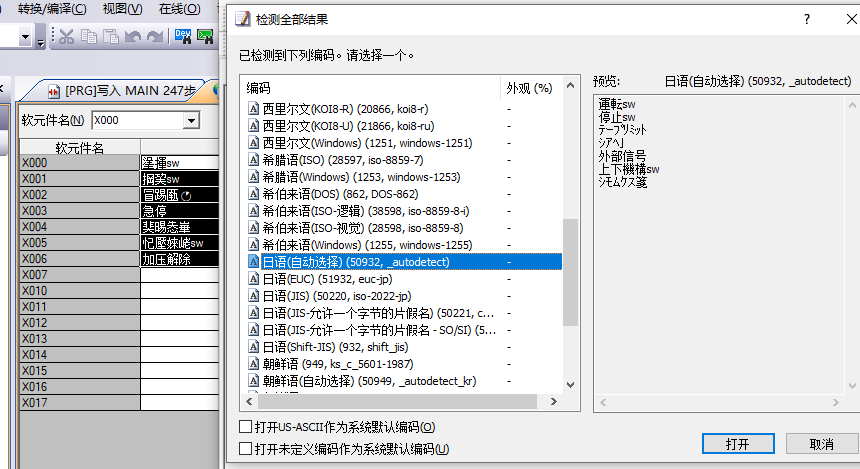
Task: Click the help question mark in dialog title
Action: point(807,19)
